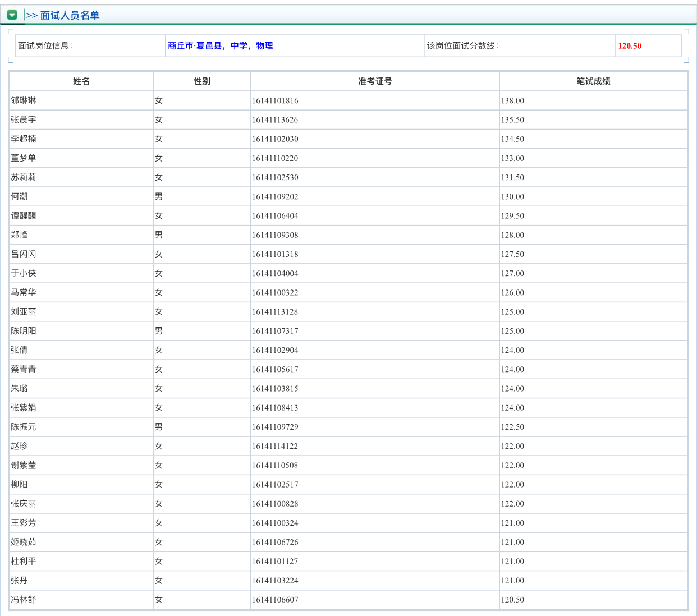Select the name cell 李超楠
The width and height of the screenshot is (697, 616).
(24, 139)
